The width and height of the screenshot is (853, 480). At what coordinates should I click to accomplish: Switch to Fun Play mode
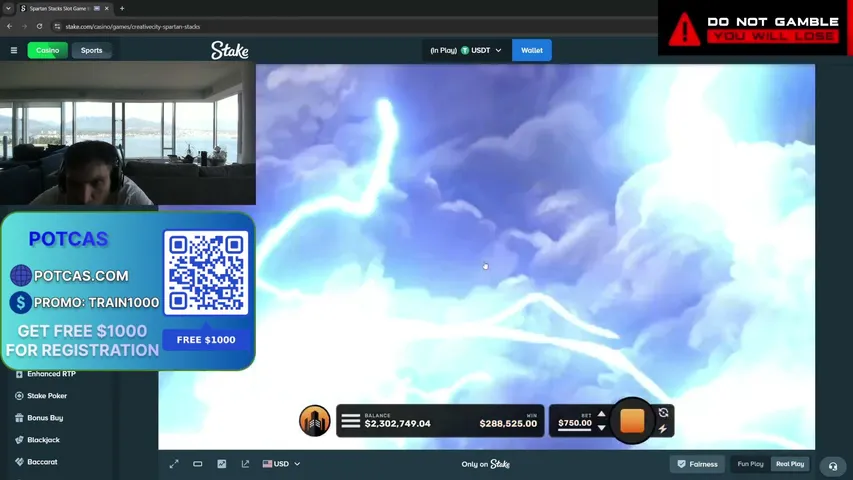750,464
